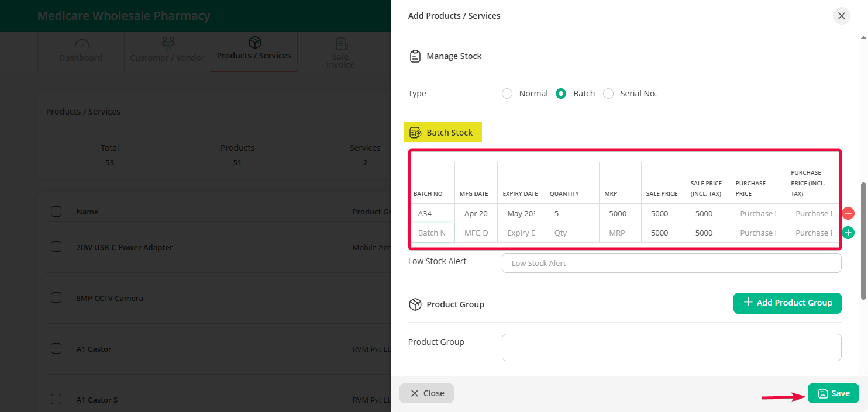Select the Serial No. stock type
This screenshot has height=412, width=868.
click(x=608, y=94)
